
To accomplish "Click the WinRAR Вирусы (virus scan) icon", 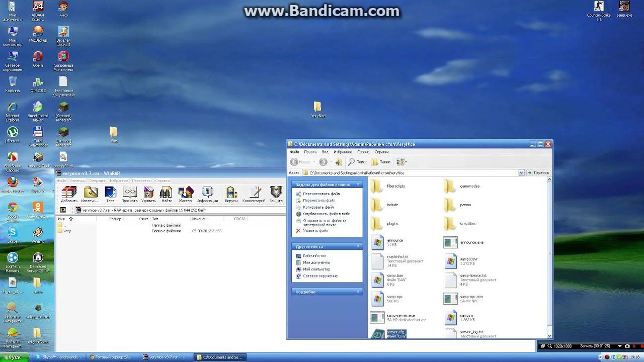I will pyautogui.click(x=231, y=194).
